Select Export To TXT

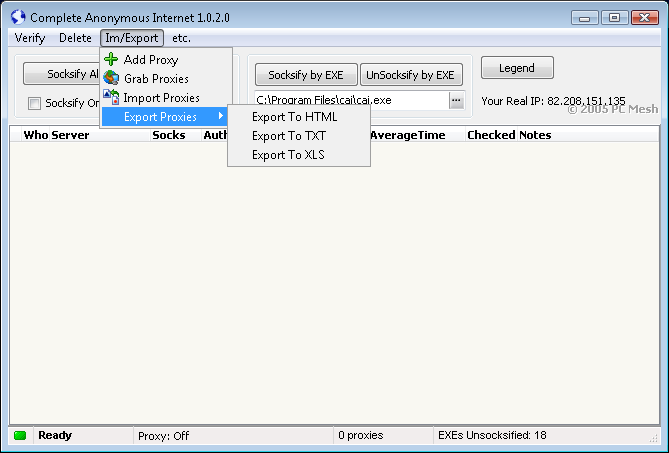point(299,136)
